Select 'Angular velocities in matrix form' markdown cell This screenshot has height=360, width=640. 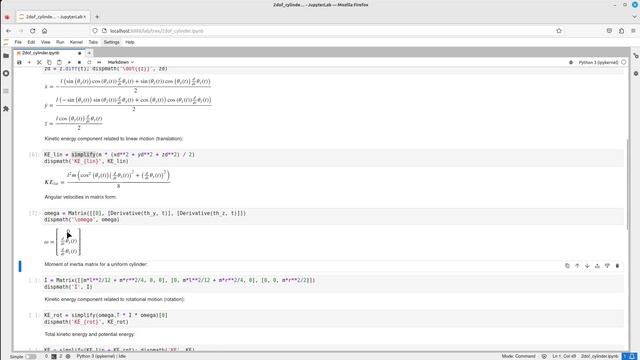click(x=80, y=197)
